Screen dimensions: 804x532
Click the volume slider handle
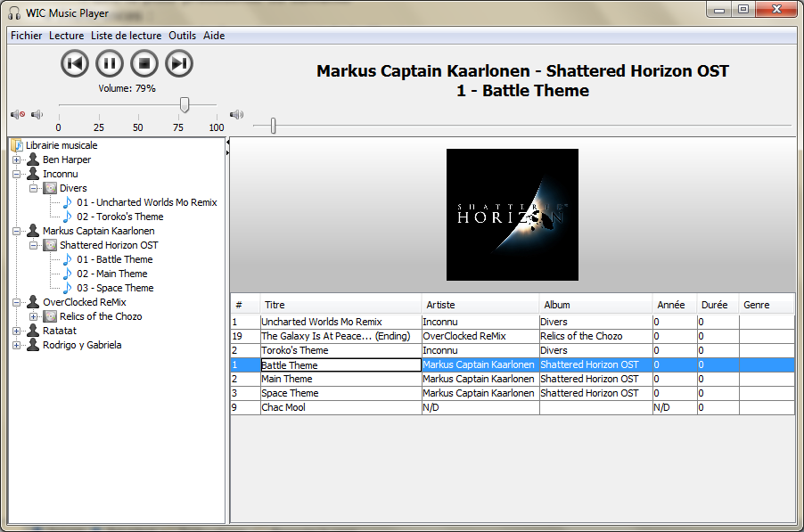pos(185,105)
